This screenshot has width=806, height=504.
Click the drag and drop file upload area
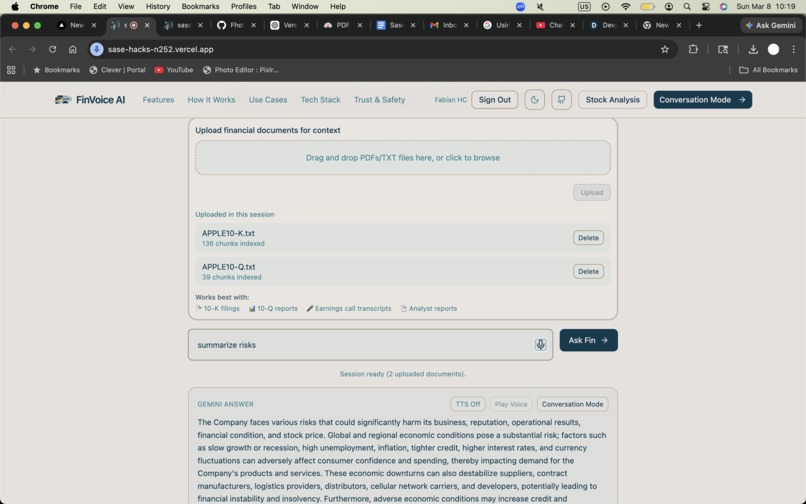[x=402, y=158]
